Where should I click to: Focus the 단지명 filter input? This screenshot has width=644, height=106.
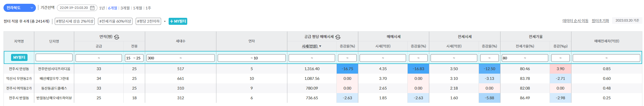pyautogui.click(x=54, y=57)
